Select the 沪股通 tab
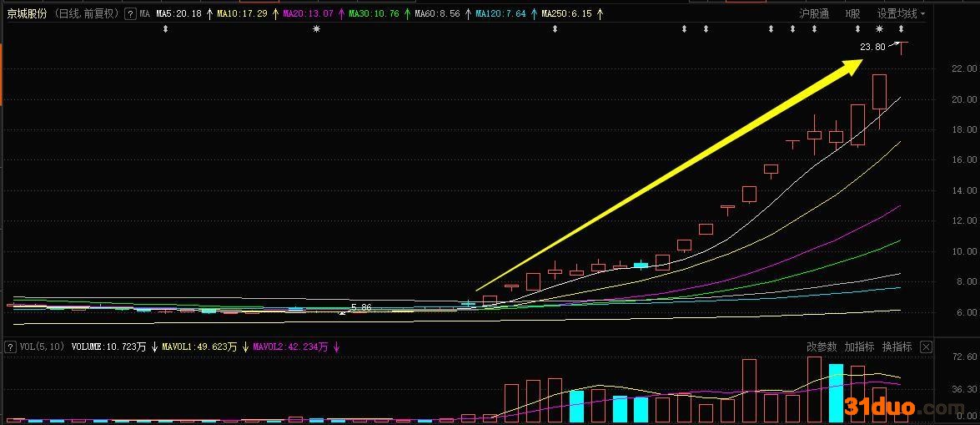The height and width of the screenshot is (425, 980). (814, 14)
